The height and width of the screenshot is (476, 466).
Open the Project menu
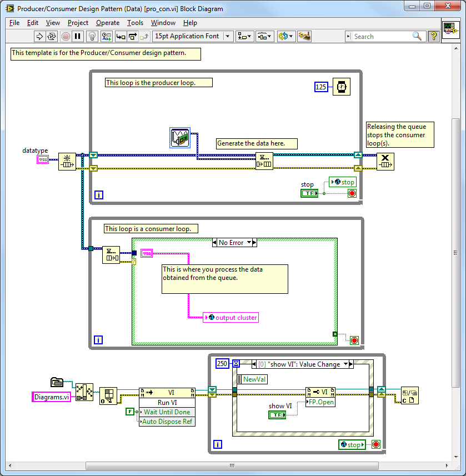[x=78, y=23]
